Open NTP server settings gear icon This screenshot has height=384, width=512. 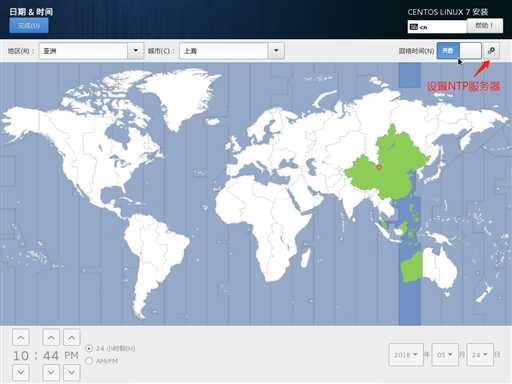coord(491,51)
